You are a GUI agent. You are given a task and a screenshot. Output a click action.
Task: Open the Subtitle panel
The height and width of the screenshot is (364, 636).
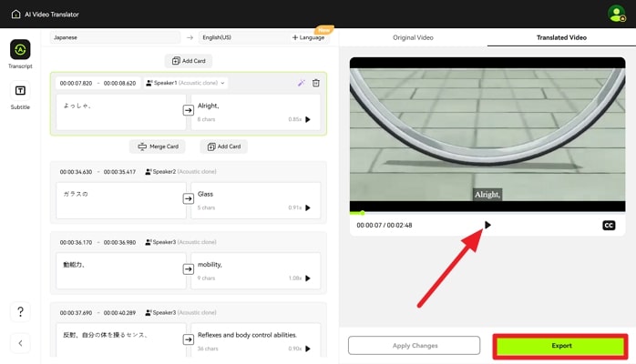[20, 96]
